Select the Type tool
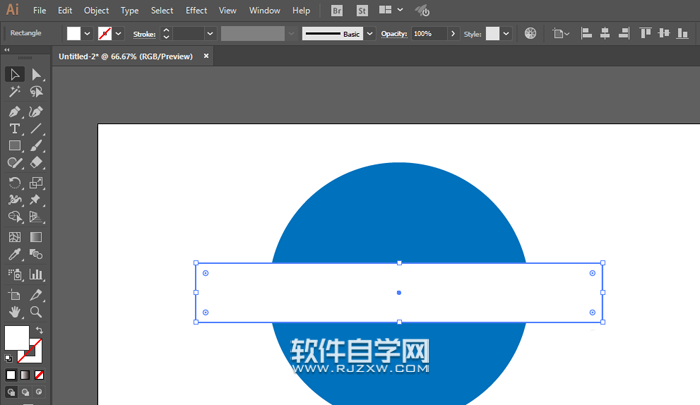The image size is (700, 405). pyautogui.click(x=15, y=129)
